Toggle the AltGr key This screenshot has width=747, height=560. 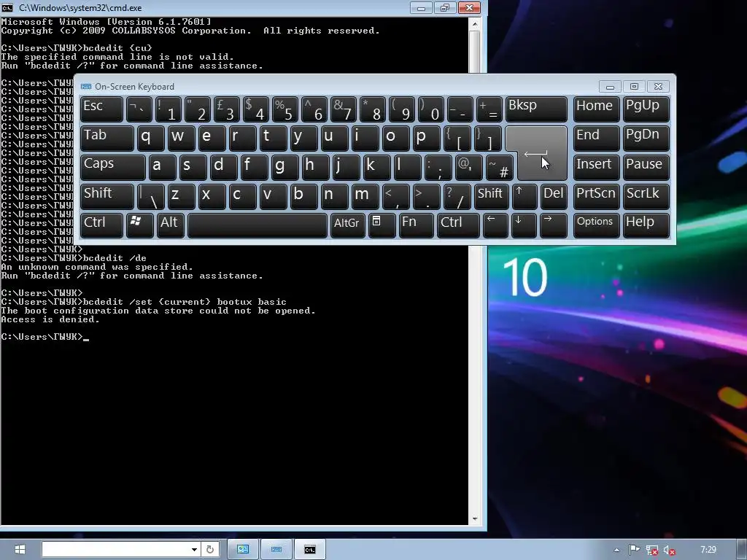coord(348,226)
